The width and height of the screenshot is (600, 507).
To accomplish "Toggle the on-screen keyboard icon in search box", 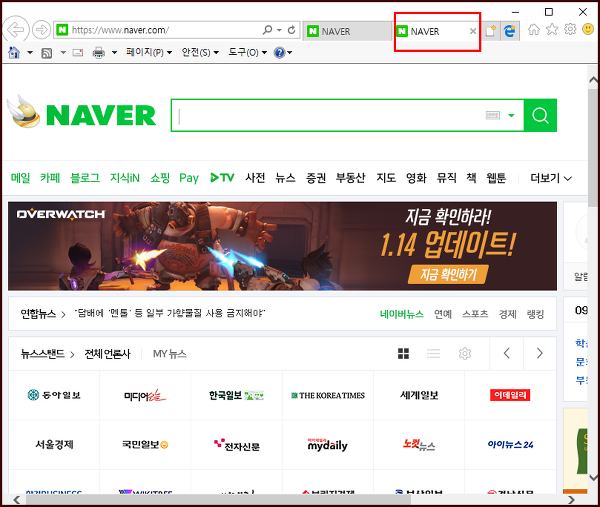I will (492, 115).
